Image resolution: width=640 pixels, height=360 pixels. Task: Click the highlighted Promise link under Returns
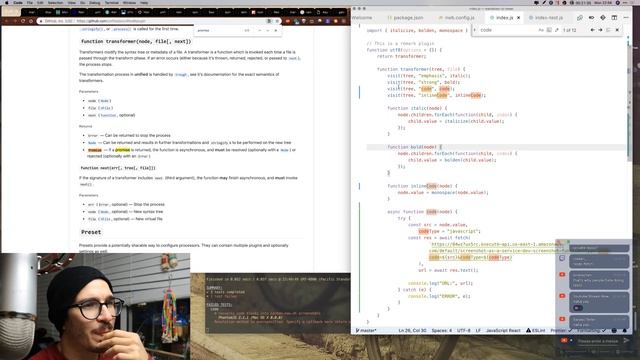pyautogui.click(x=95, y=150)
